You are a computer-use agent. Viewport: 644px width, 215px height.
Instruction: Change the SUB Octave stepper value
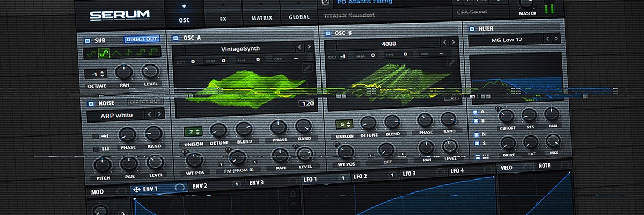tap(95, 74)
